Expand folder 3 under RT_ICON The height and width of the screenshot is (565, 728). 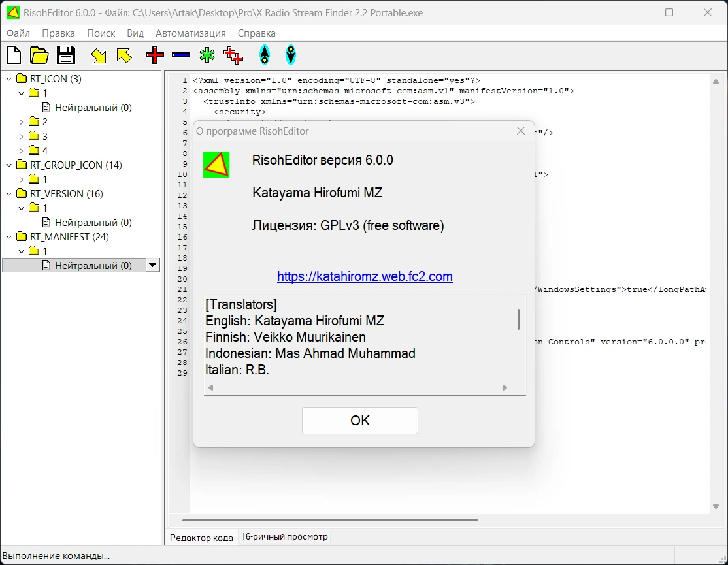click(22, 137)
